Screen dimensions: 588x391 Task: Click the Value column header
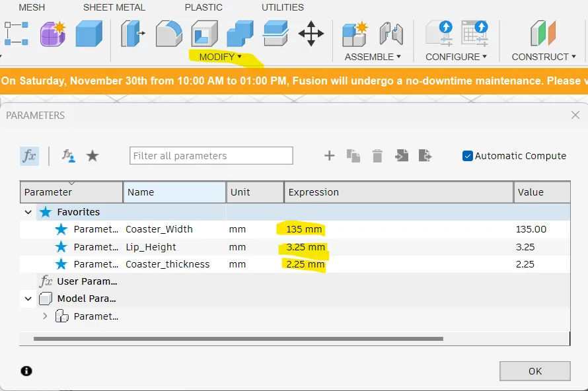542,192
